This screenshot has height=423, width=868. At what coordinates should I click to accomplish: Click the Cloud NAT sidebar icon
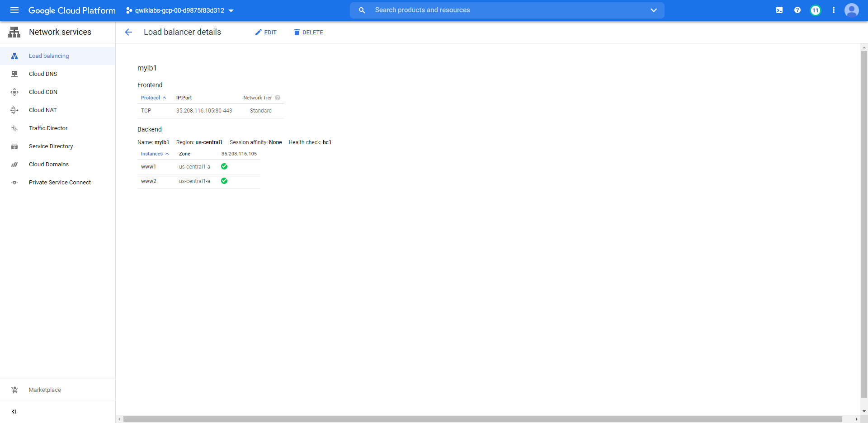pos(14,110)
